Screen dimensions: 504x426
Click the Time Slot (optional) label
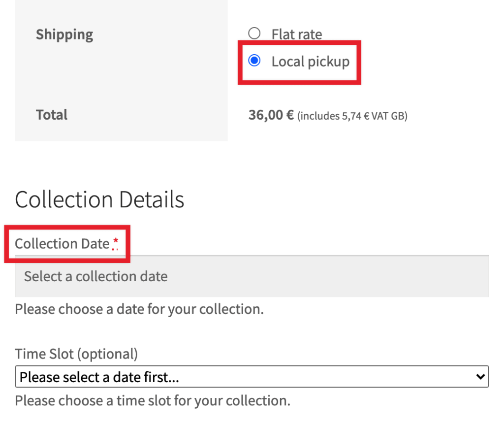tap(76, 354)
